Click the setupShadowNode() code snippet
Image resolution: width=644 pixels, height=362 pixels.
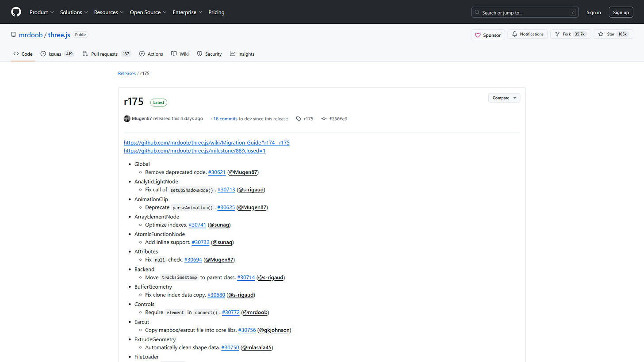[192, 190]
